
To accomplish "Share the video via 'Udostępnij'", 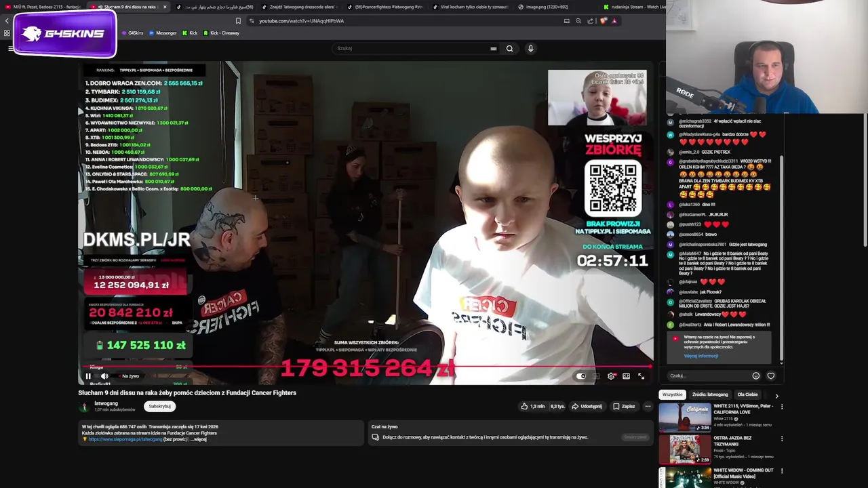I will point(587,406).
